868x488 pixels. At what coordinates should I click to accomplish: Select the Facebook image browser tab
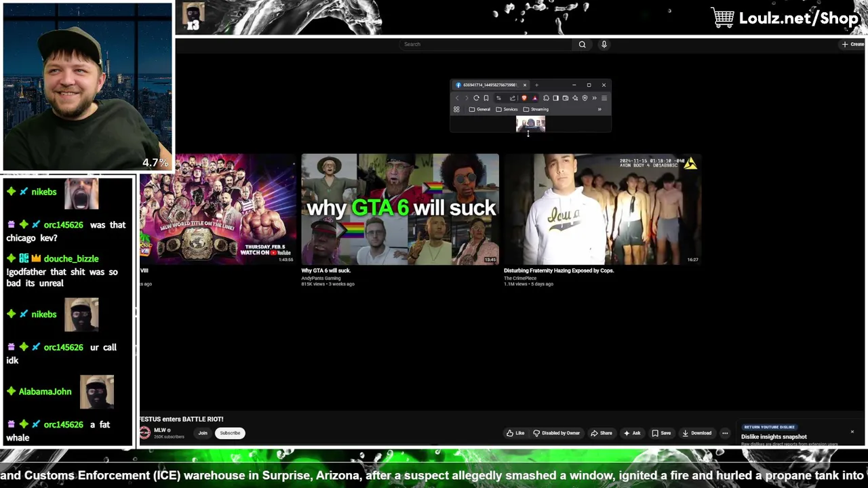490,85
